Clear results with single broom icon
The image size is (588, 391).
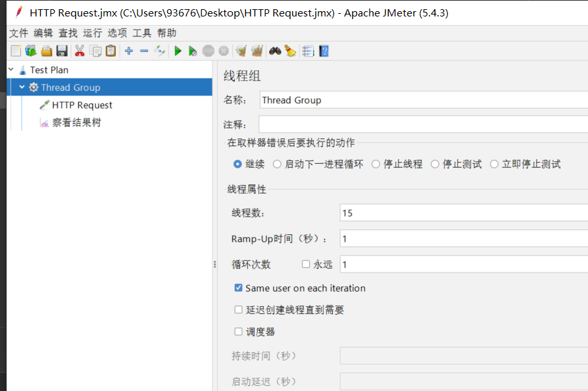(x=241, y=51)
